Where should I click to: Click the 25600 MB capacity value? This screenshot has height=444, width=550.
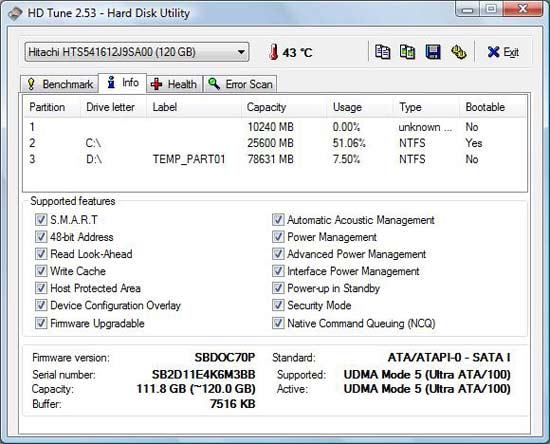(x=270, y=143)
